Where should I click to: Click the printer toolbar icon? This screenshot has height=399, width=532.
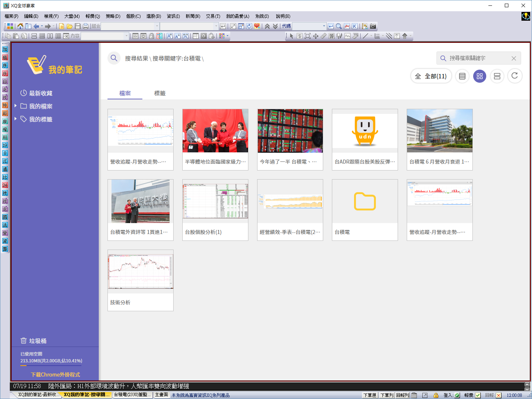[x=85, y=26]
